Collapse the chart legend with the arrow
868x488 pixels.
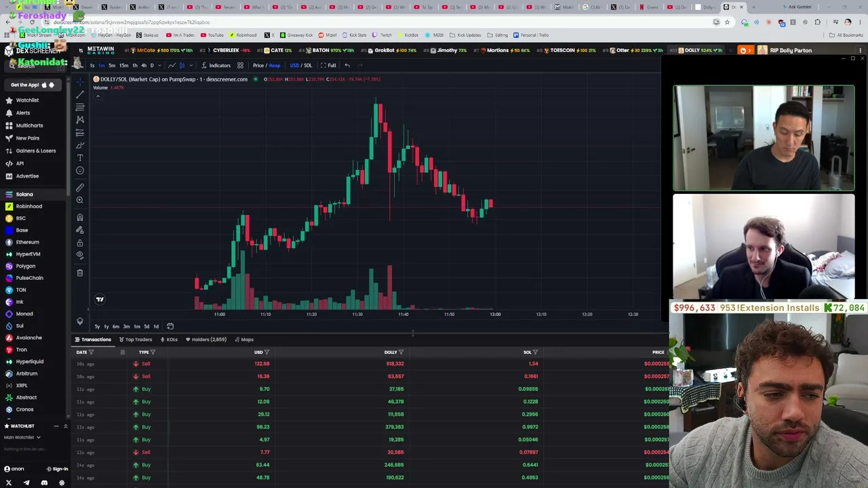pos(98,96)
